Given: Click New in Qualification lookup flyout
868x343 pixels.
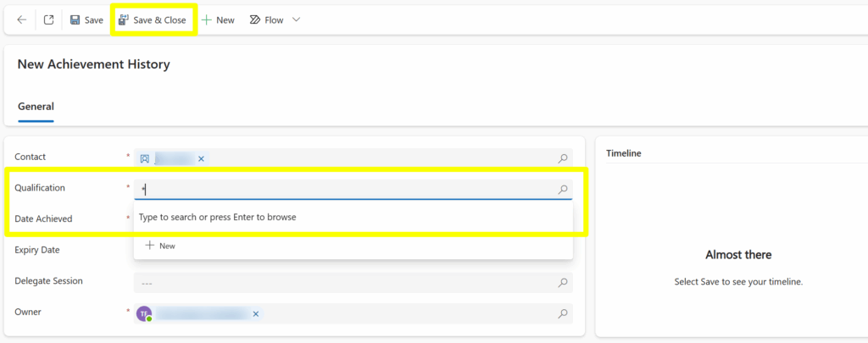Looking at the screenshot, I should 160,246.
